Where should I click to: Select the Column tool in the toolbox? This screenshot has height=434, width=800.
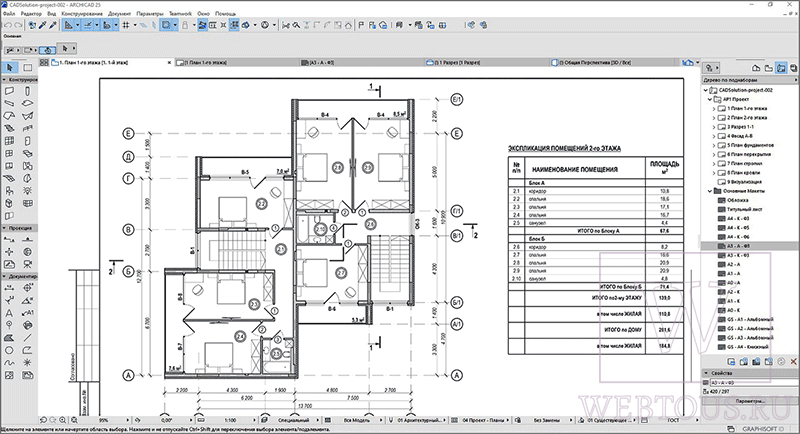(28, 91)
